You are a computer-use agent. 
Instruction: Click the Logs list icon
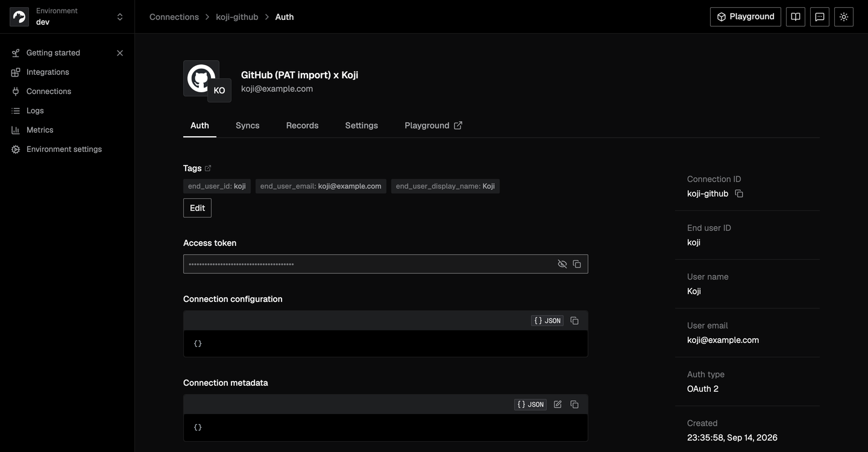tap(16, 111)
